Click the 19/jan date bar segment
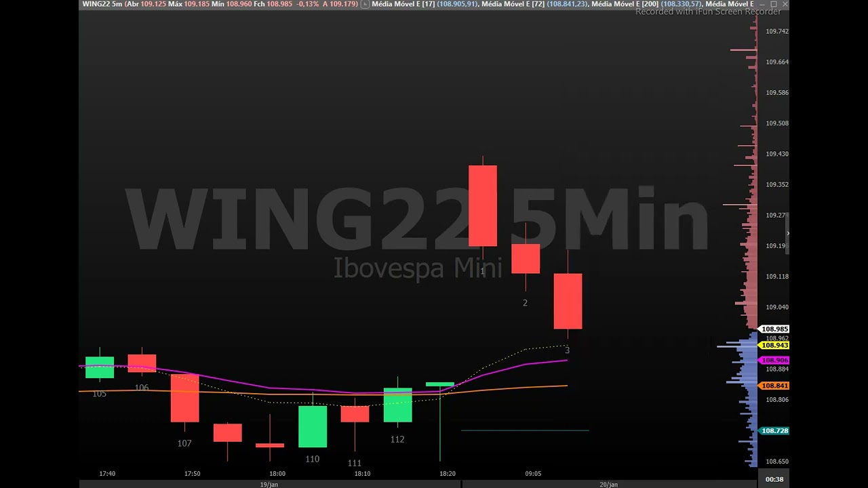 point(270,485)
